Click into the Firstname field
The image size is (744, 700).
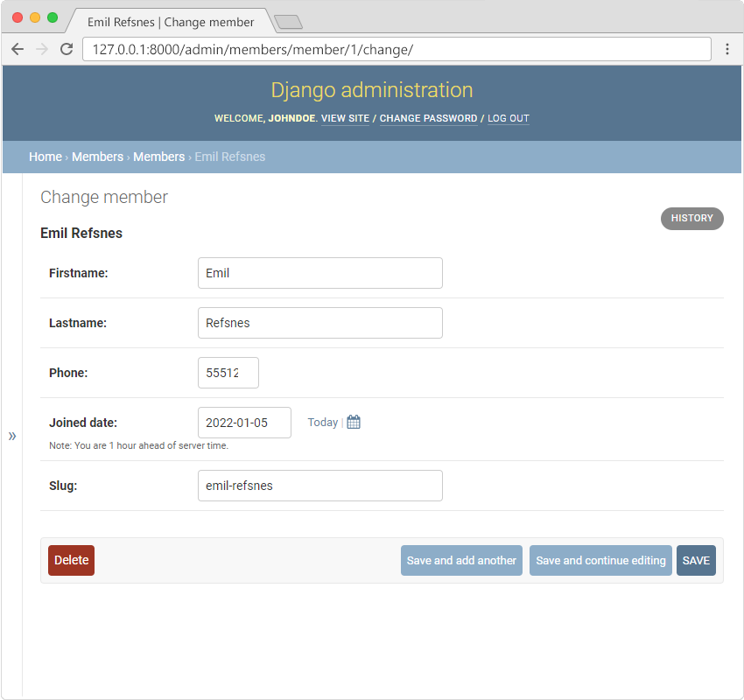click(319, 273)
